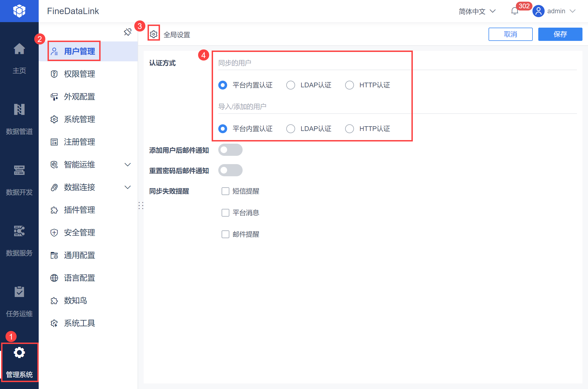The width and height of the screenshot is (588, 389).
Task: Expand the 智能运维 submenu arrow
Action: click(x=127, y=165)
